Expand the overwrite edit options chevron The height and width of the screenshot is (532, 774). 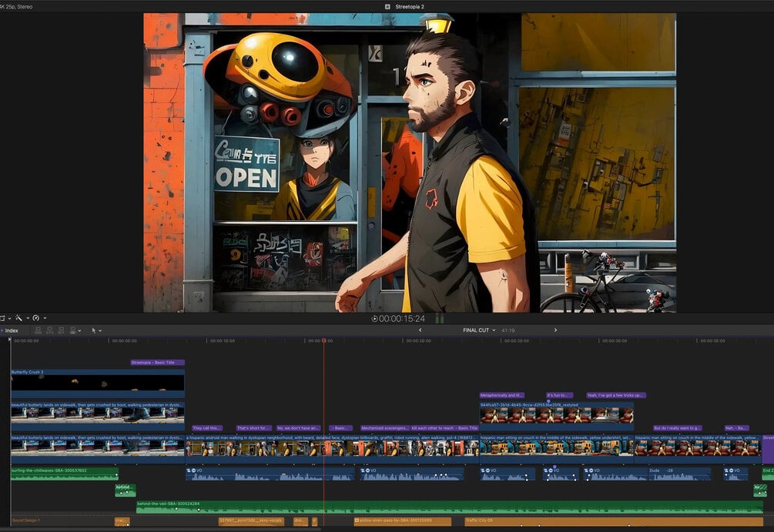(79, 330)
